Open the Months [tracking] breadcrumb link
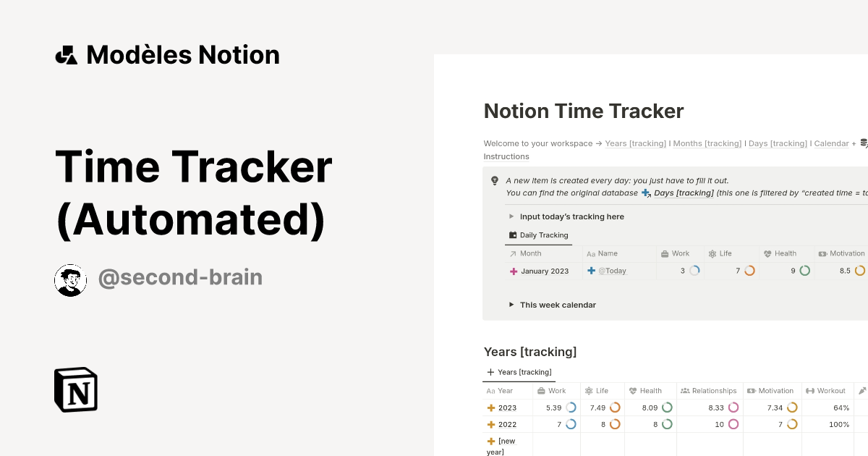Screen dimensions: 868x456 tap(707, 143)
